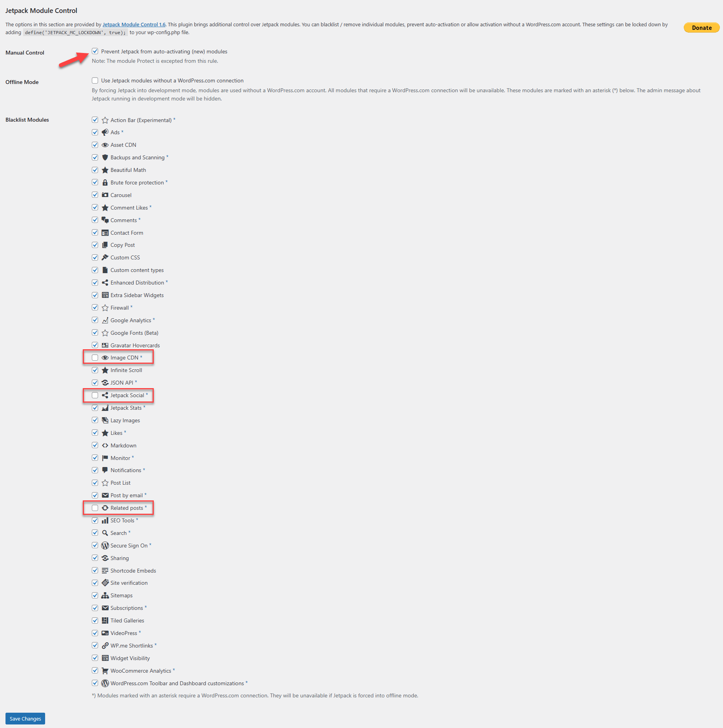
Task: Click the Comment Likes label
Action: (x=129, y=208)
